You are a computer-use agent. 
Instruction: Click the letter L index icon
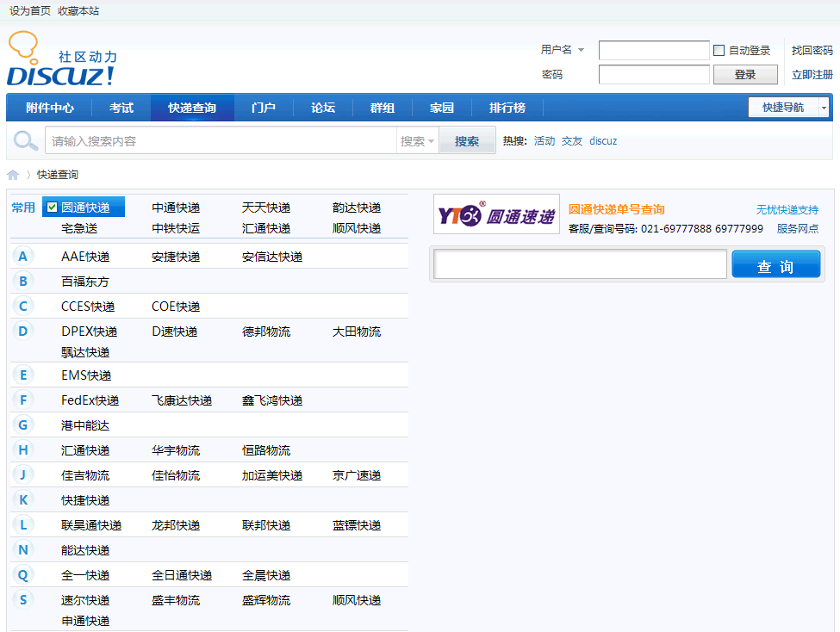coord(22,525)
